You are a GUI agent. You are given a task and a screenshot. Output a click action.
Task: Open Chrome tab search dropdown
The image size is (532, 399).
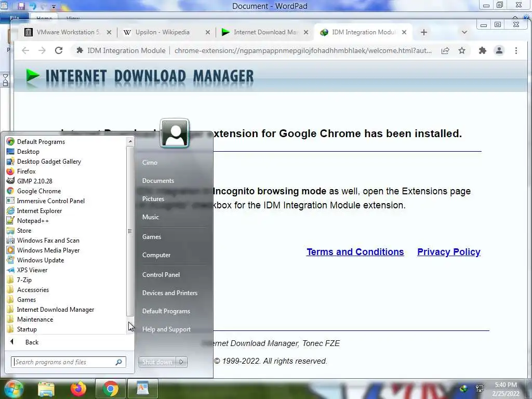tap(464, 32)
